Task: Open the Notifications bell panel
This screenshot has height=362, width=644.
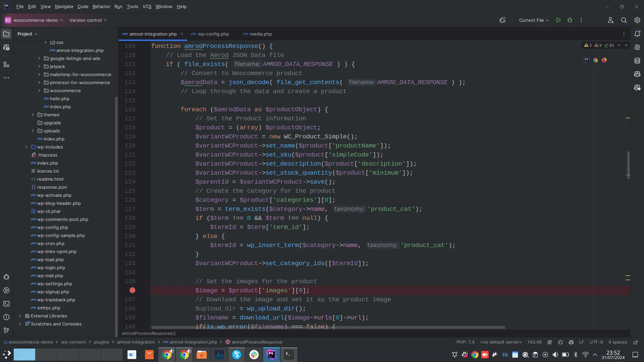Action: pyautogui.click(x=637, y=34)
